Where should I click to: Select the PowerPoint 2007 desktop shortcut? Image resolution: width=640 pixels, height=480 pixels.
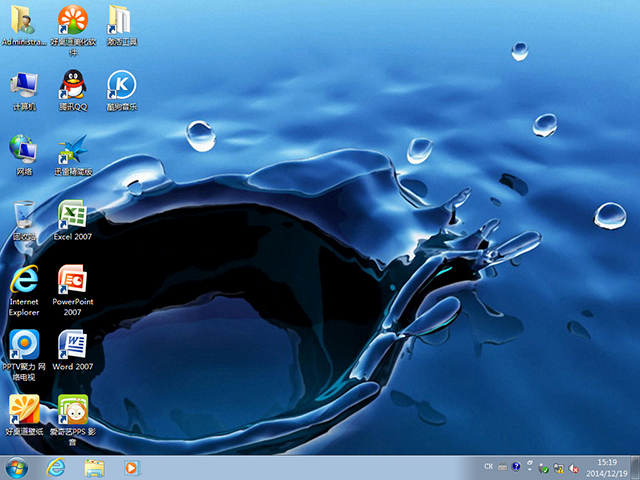tap(72, 280)
